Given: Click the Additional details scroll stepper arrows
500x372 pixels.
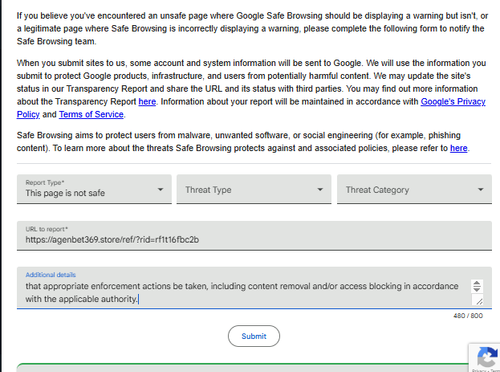Looking at the screenshot, I should (477, 286).
